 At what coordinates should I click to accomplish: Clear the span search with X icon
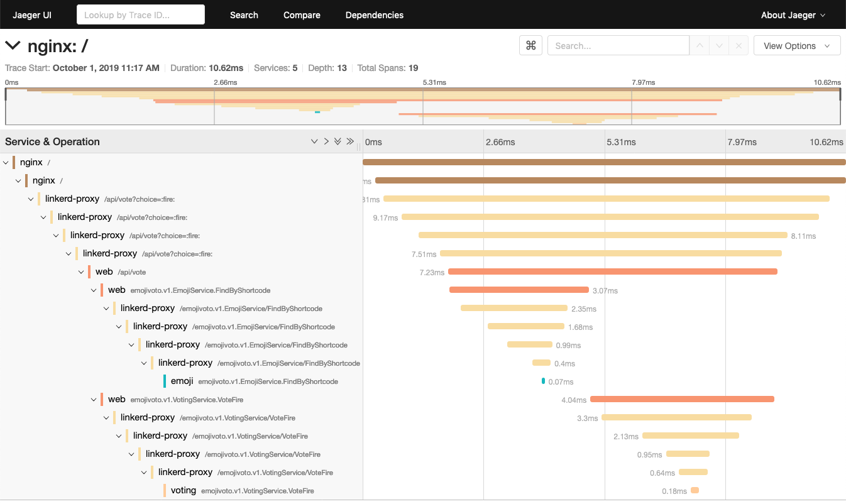739,45
